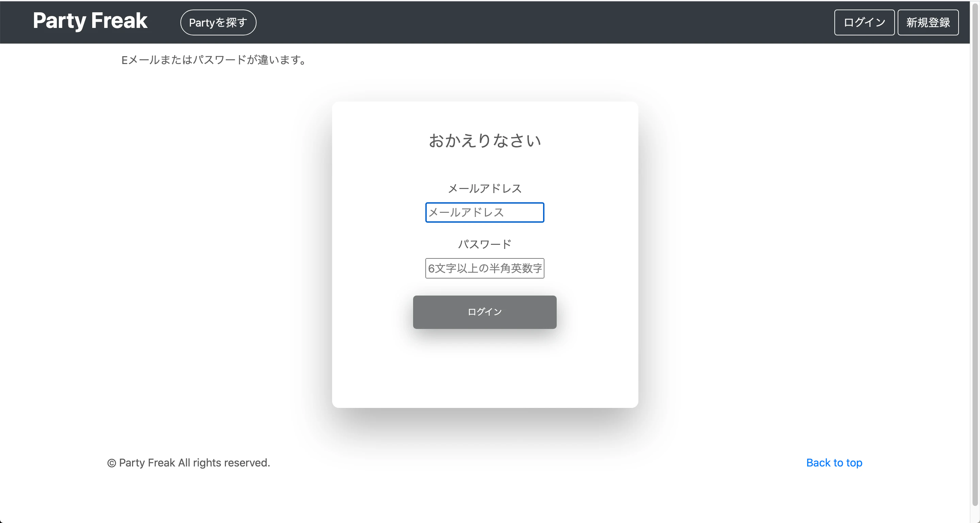Click the ログイン header button
This screenshot has width=980, height=523.
click(864, 22)
